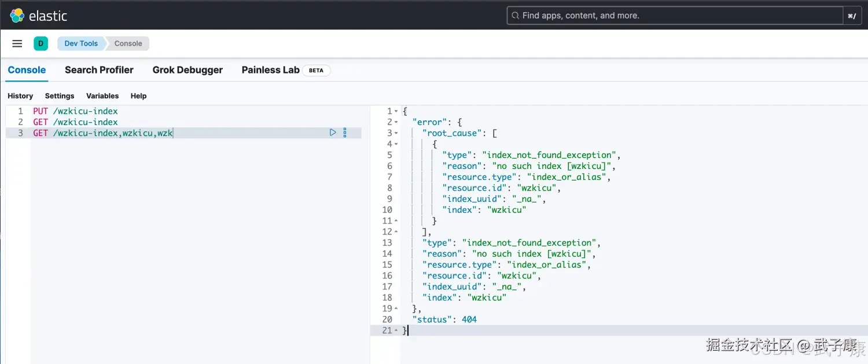Click the search magnifier icon
Image resolution: width=868 pixels, height=364 pixels.
tap(514, 16)
